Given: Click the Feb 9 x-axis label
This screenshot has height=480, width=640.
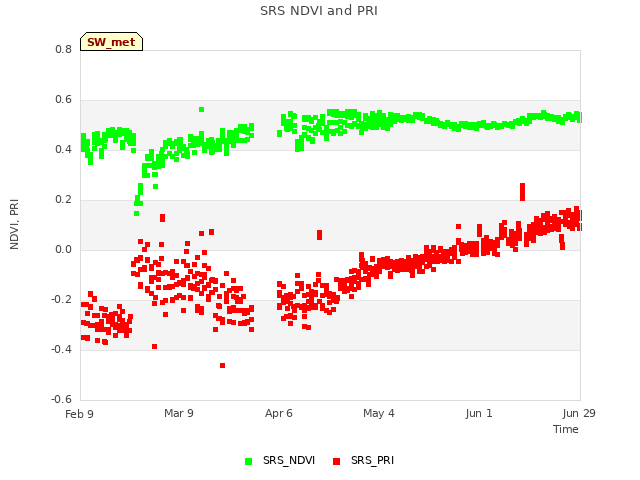Looking at the screenshot, I should pyautogui.click(x=79, y=414).
